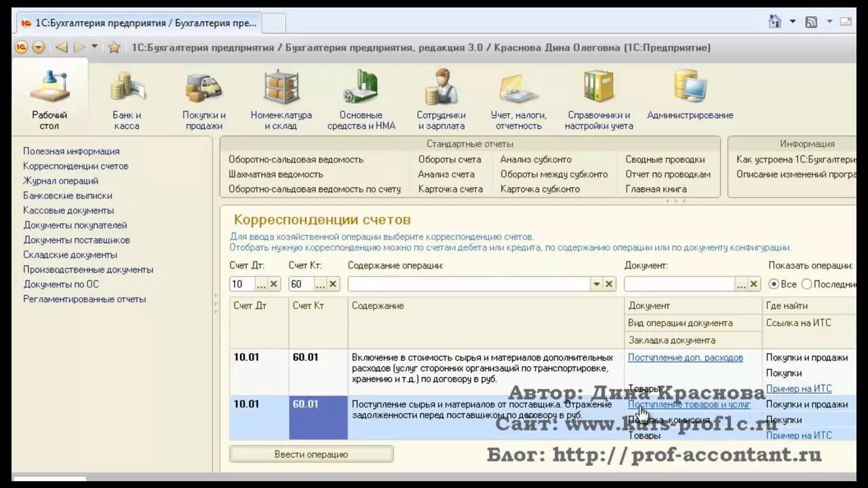
Task: Open Журнал операций in the sidebar
Action: coord(60,181)
